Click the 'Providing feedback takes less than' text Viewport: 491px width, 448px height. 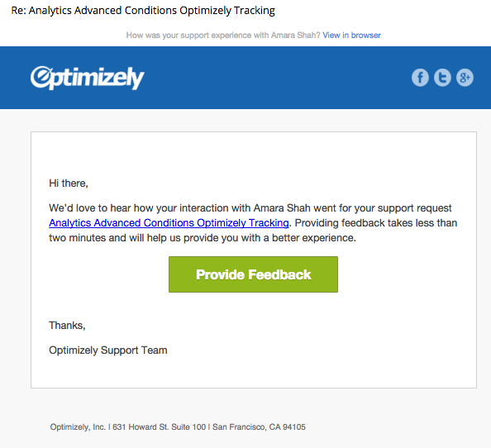tap(376, 223)
